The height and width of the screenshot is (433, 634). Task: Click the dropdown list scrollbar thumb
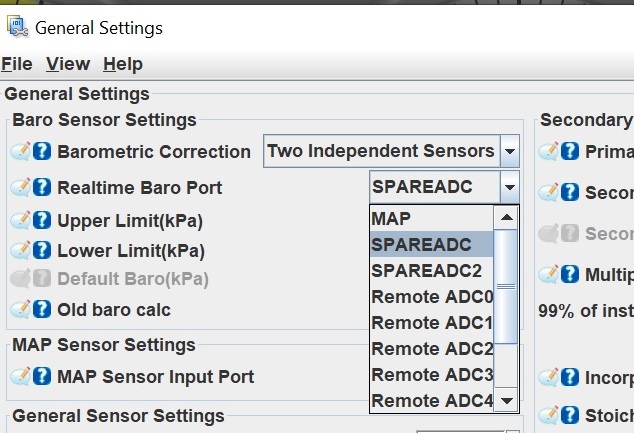click(506, 287)
